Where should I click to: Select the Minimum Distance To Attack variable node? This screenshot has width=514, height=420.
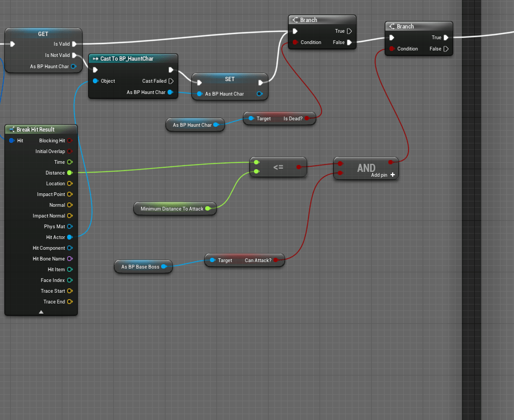(x=172, y=208)
